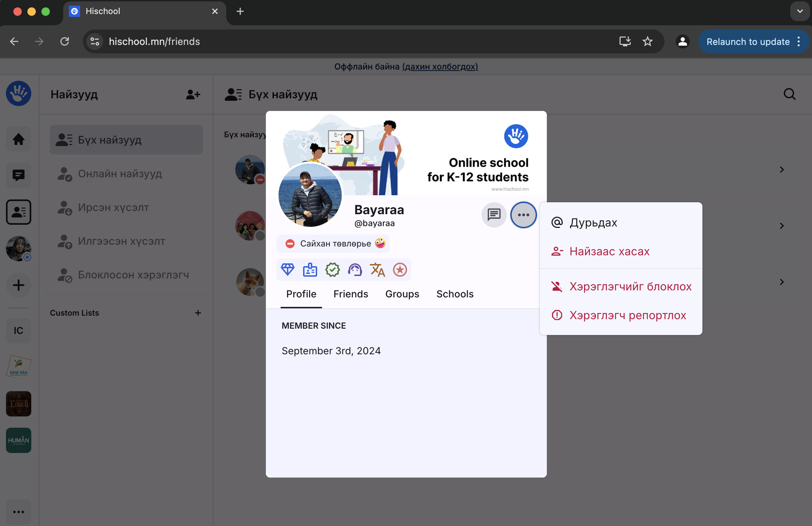Click the add friend icon
812x526 pixels.
[x=193, y=94]
